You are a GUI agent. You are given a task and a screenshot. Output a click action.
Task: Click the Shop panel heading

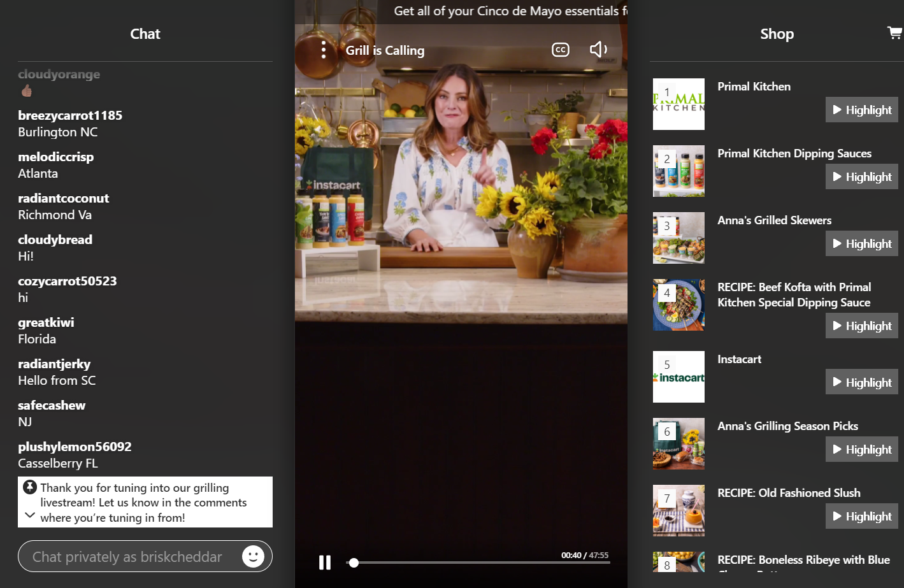[777, 34]
